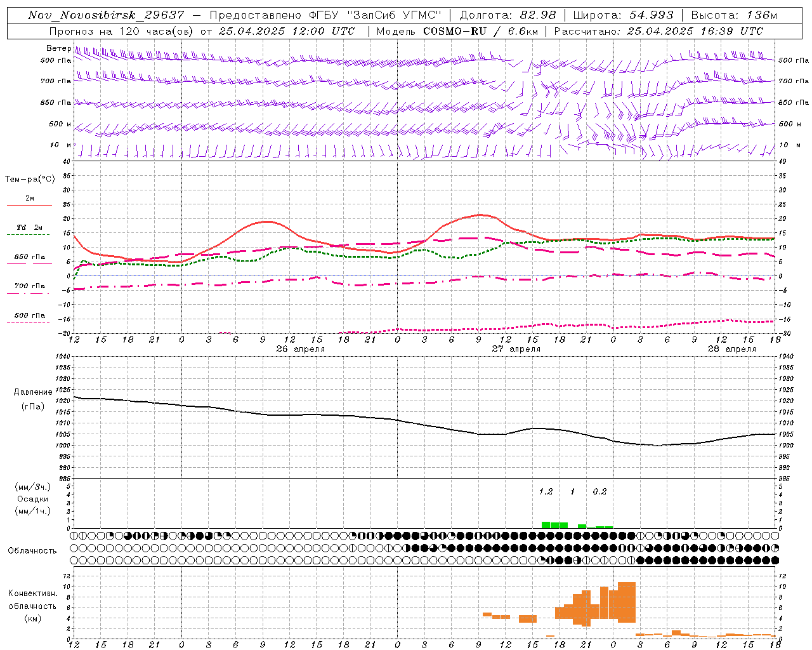The image size is (812, 650).
Task: Click the Давление pressure panel label
Action: 33,392
